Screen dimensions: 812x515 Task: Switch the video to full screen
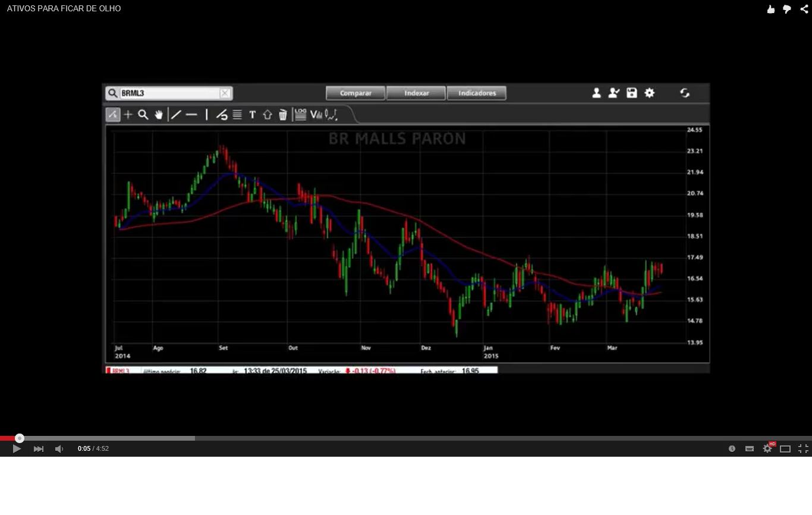803,449
